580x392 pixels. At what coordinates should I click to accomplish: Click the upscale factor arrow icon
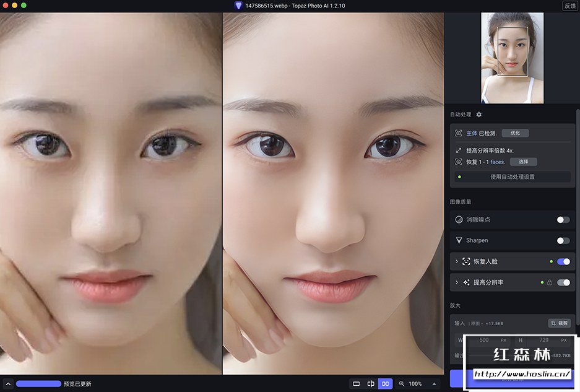[458, 150]
